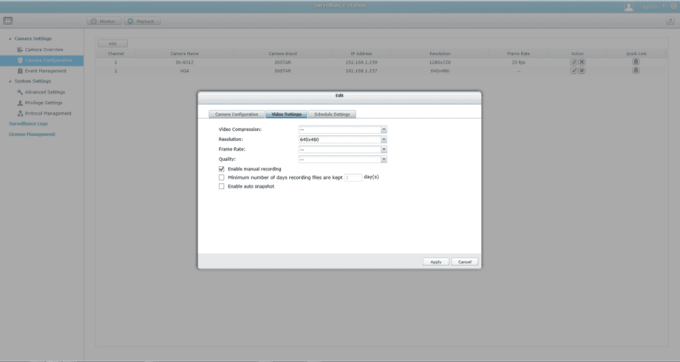Click the admin user icon in the top bar

628,7
